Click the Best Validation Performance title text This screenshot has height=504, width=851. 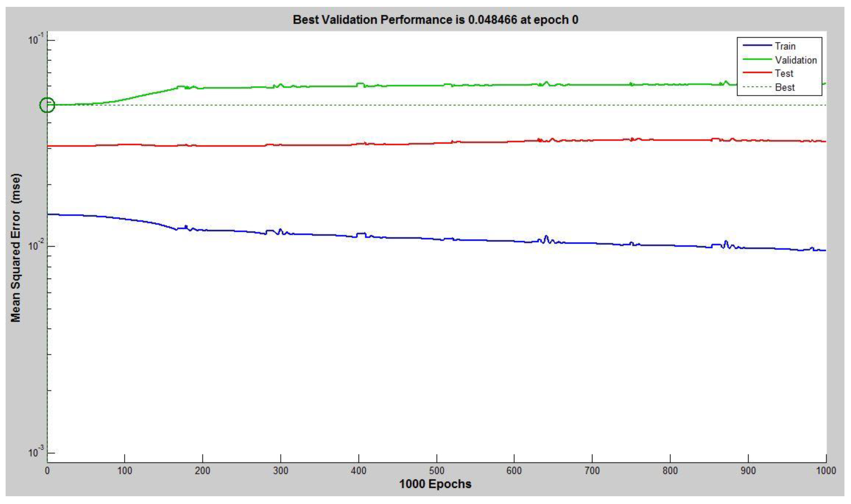pyautogui.click(x=435, y=20)
